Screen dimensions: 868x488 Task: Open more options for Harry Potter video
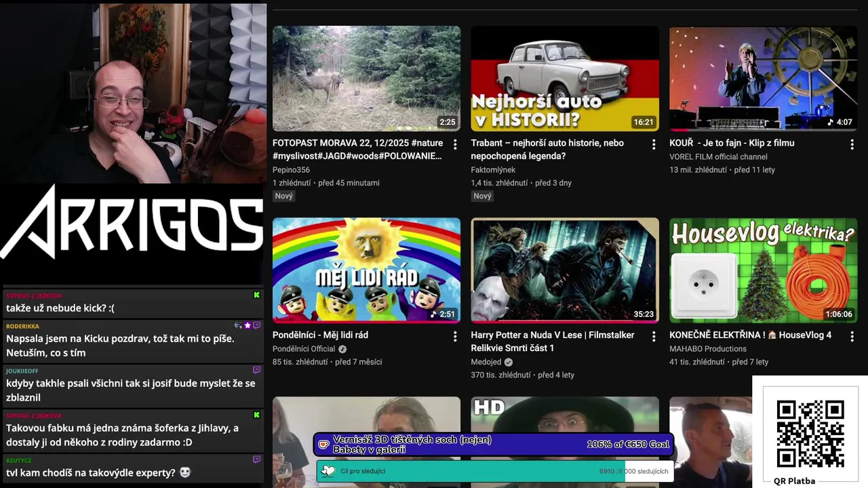click(x=654, y=336)
